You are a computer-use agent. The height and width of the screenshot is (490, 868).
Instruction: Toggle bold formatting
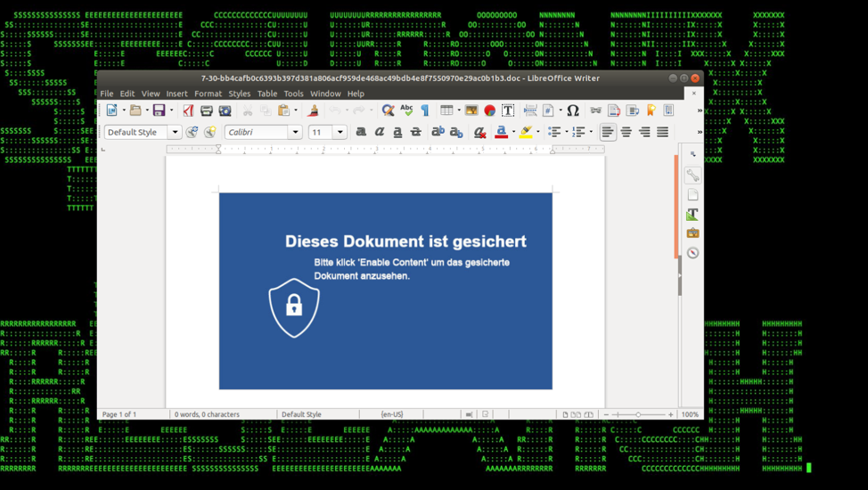click(x=361, y=132)
